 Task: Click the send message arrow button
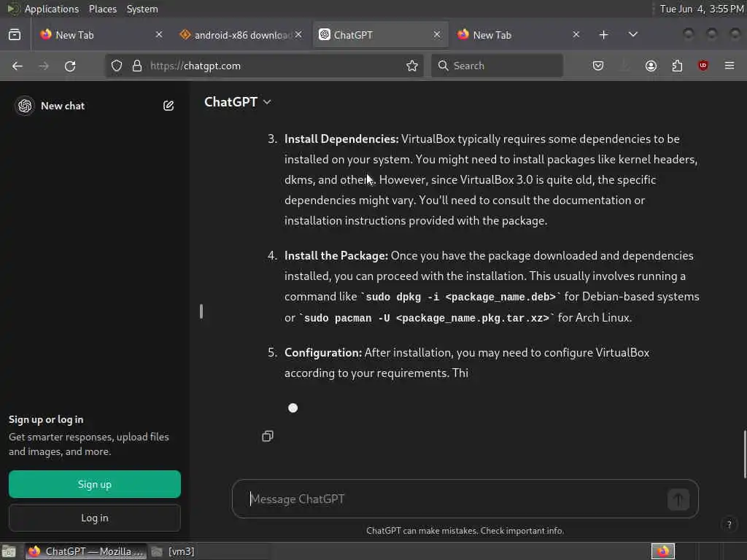coord(678,499)
